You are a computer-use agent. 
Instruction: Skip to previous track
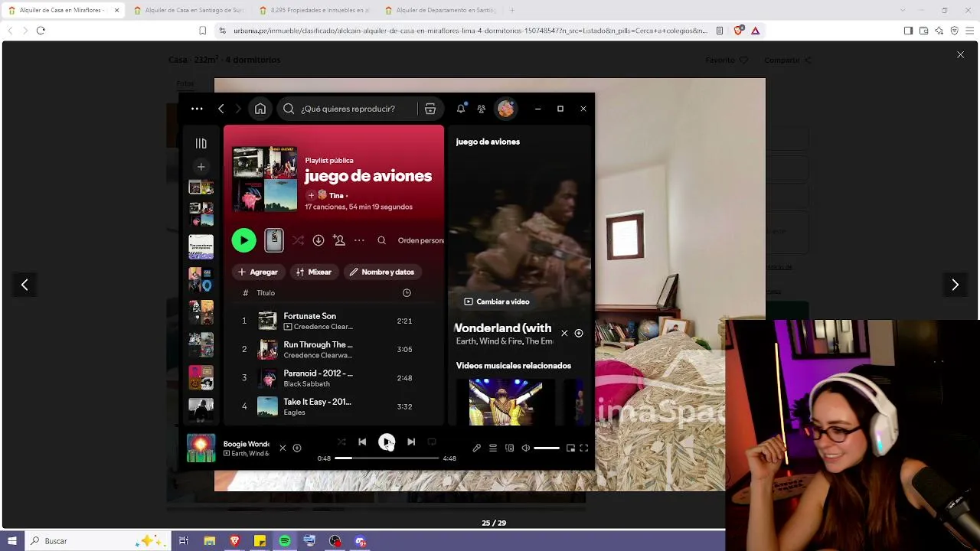tap(362, 442)
